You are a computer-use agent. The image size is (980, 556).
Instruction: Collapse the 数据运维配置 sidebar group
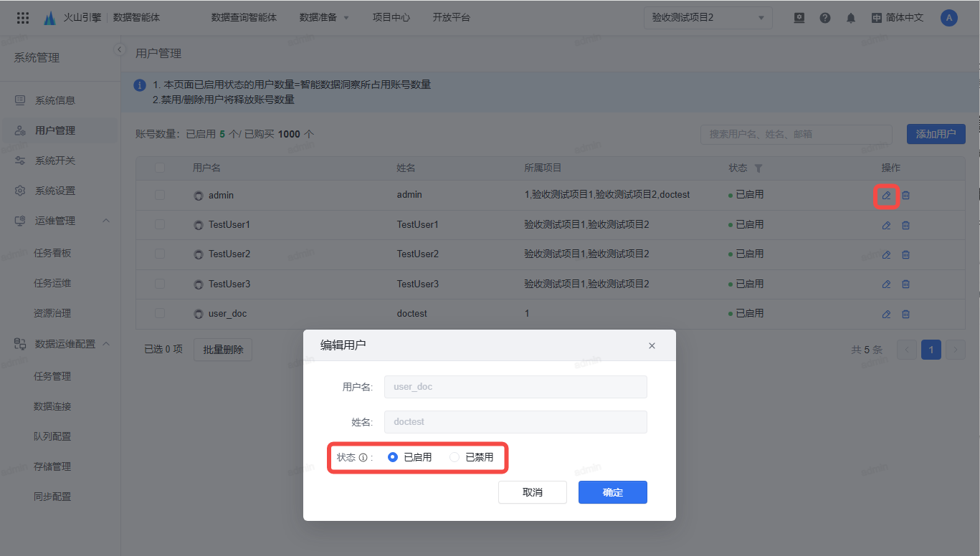pos(106,344)
